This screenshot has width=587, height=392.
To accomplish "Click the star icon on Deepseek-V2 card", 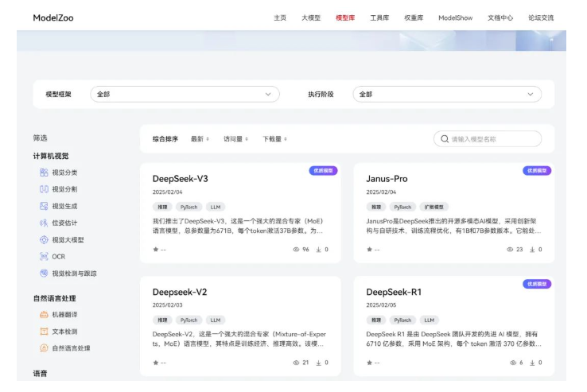I will 156,363.
